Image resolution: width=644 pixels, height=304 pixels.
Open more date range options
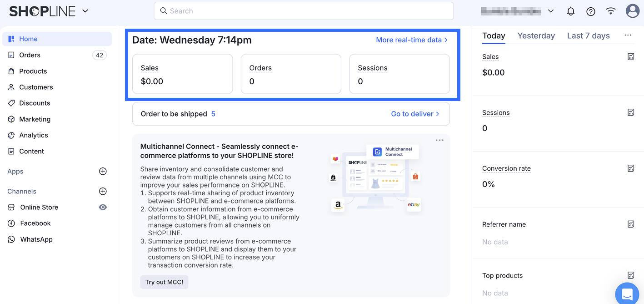pos(628,35)
